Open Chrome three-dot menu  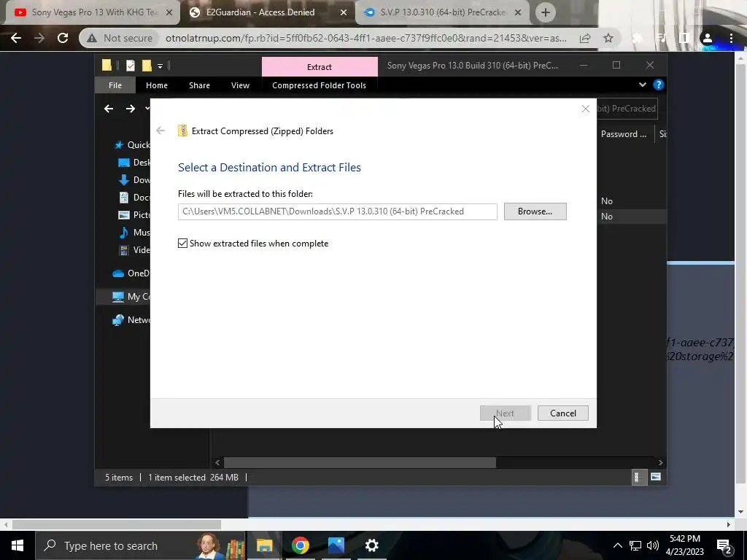pos(731,38)
